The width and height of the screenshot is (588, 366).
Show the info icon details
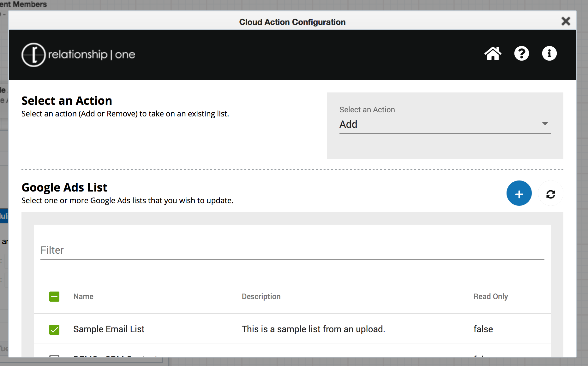click(x=549, y=53)
